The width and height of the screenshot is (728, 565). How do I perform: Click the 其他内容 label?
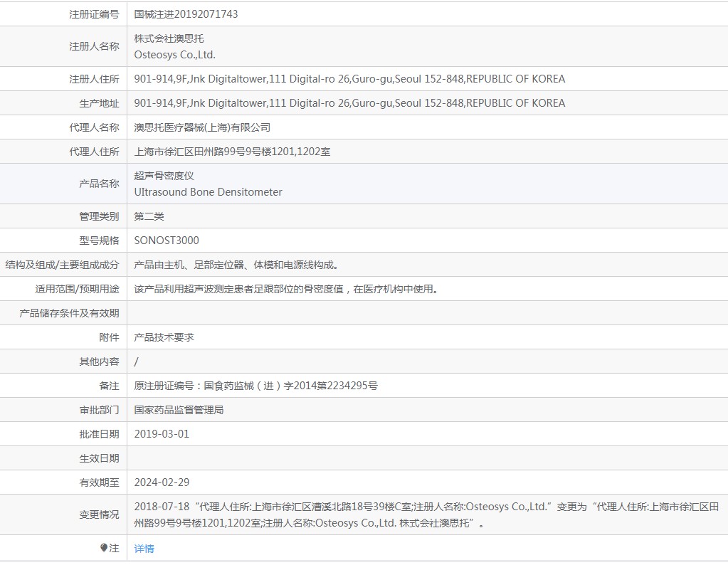coord(100,361)
